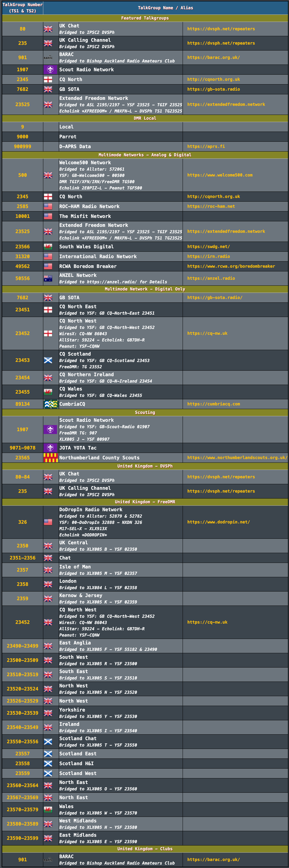Click talkgroup number 89134
This screenshot has width=289, height=868.
[22, 404]
